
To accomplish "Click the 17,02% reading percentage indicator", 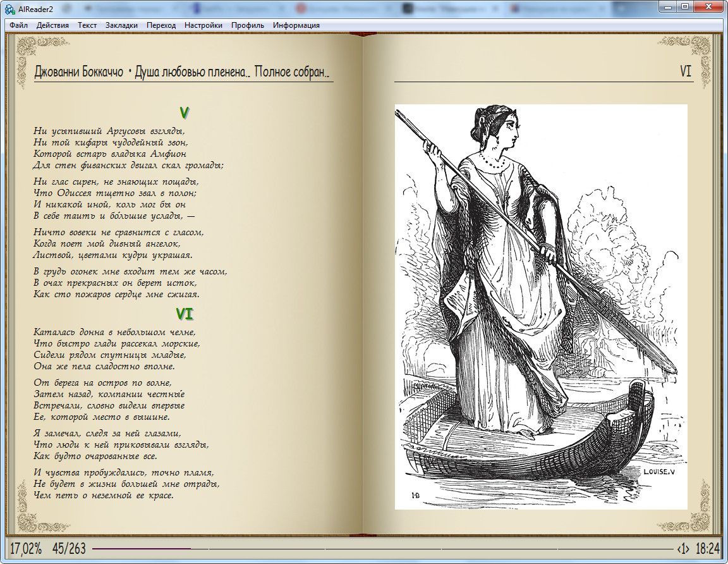I will (x=26, y=548).
